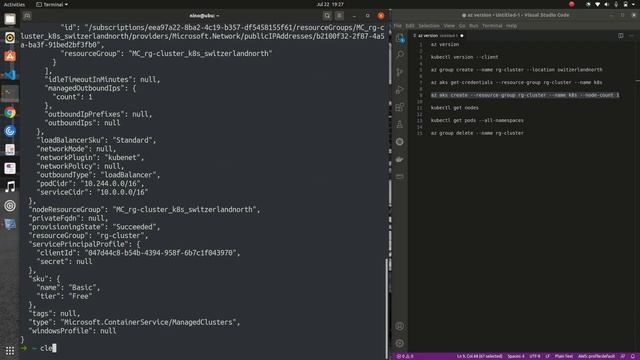Open the Run menu in VS Code
This screenshot has width=640, height=360.
473,26
